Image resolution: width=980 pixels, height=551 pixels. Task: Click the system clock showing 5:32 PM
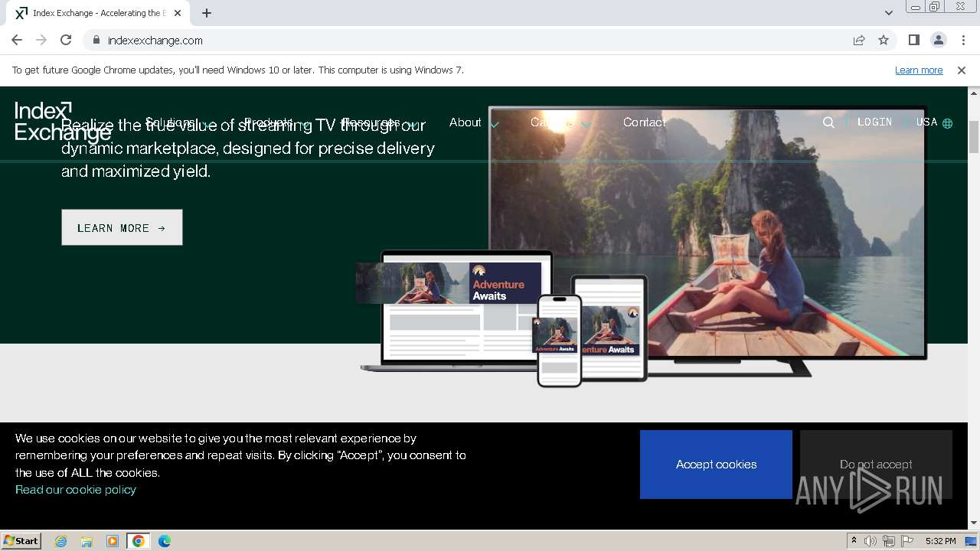[x=940, y=541]
